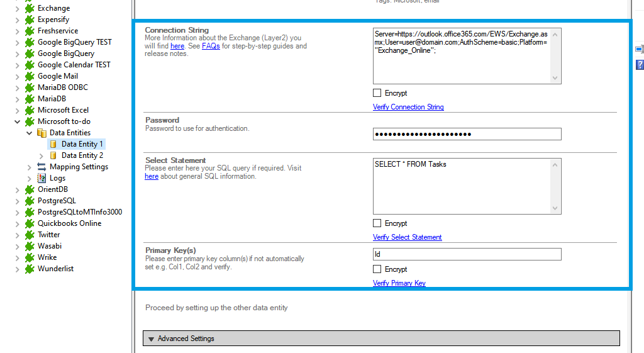Expand the Logs node
The height and width of the screenshot is (353, 644).
(29, 178)
